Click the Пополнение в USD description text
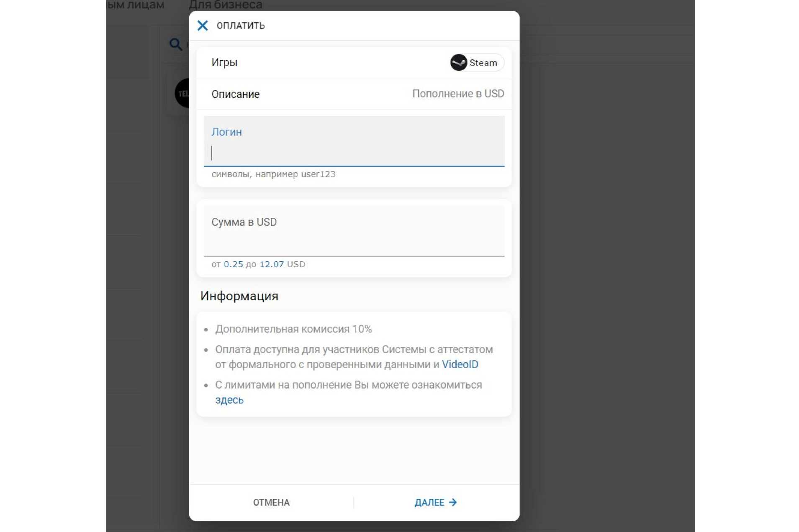Image resolution: width=799 pixels, height=532 pixels. [x=458, y=94]
